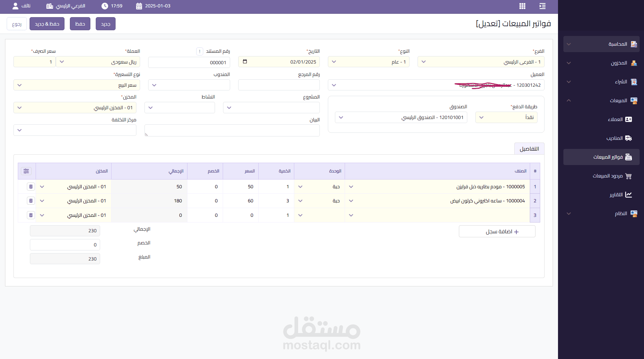644x359 pixels.
Task: Click the حفظ & جديد button
Action: point(47,24)
